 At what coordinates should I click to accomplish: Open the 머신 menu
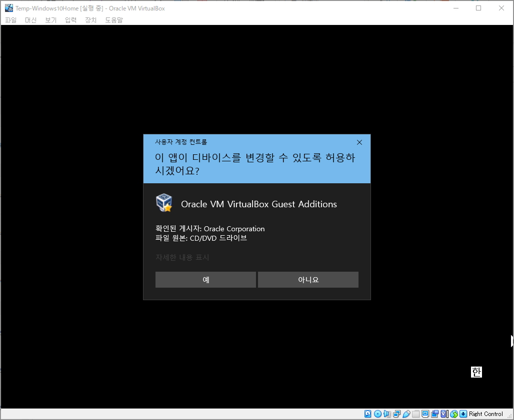[x=31, y=20]
